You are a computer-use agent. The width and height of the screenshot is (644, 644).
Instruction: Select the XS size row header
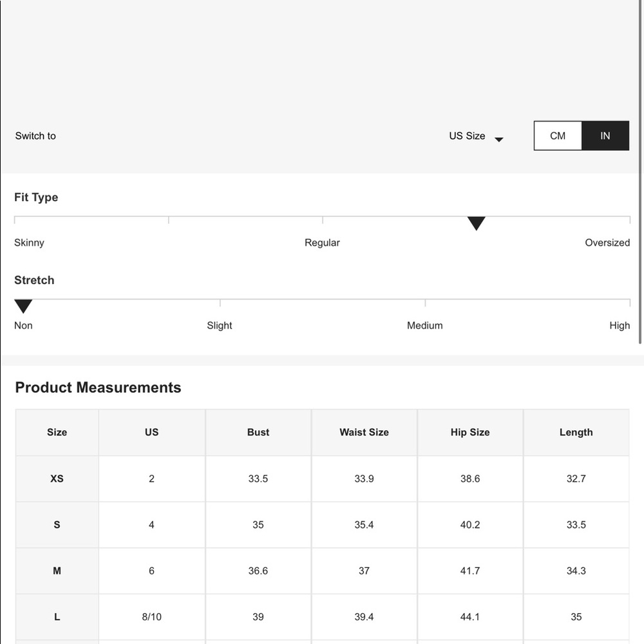tap(57, 478)
